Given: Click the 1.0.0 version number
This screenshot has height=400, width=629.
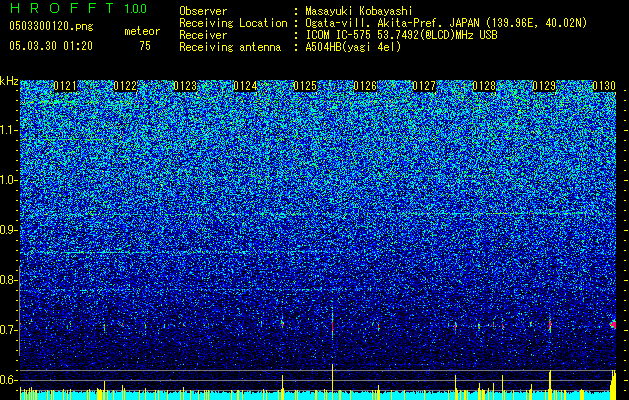Looking at the screenshot, I should [136, 9].
